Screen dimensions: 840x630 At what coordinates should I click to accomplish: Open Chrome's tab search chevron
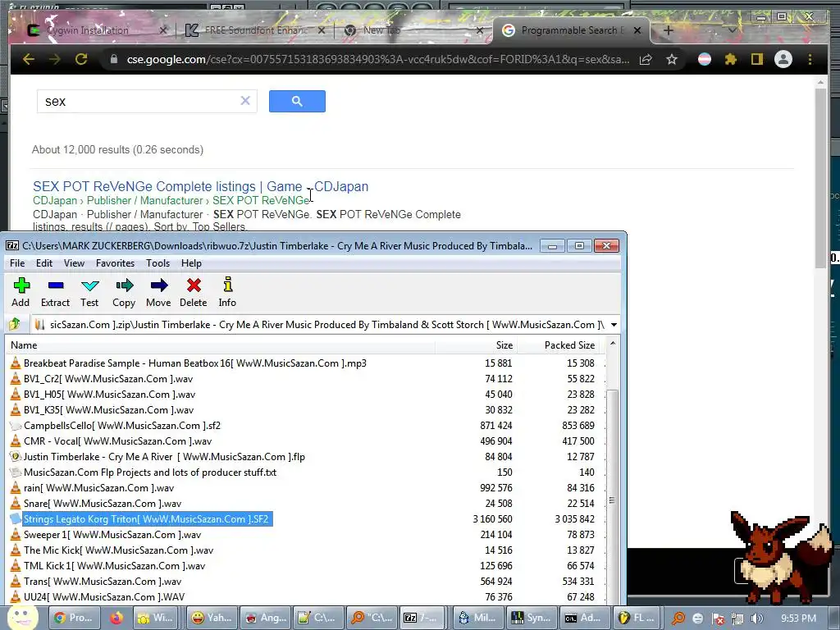point(732,30)
